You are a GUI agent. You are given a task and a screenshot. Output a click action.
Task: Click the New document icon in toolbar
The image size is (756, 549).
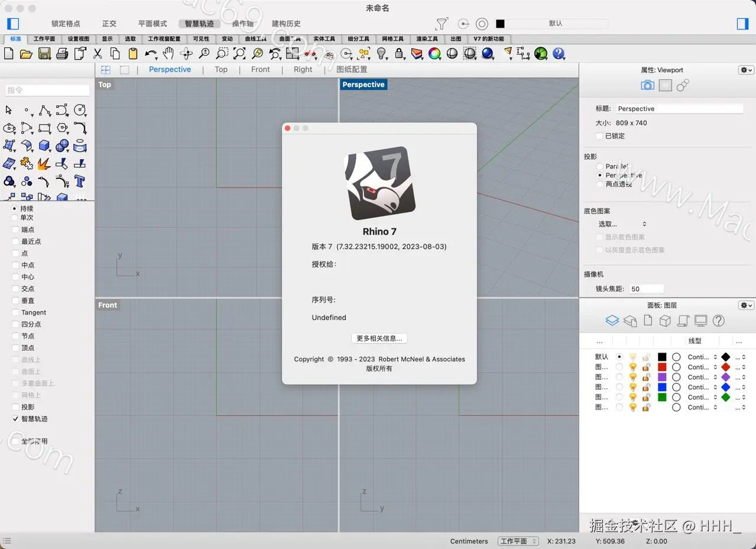tap(9, 54)
